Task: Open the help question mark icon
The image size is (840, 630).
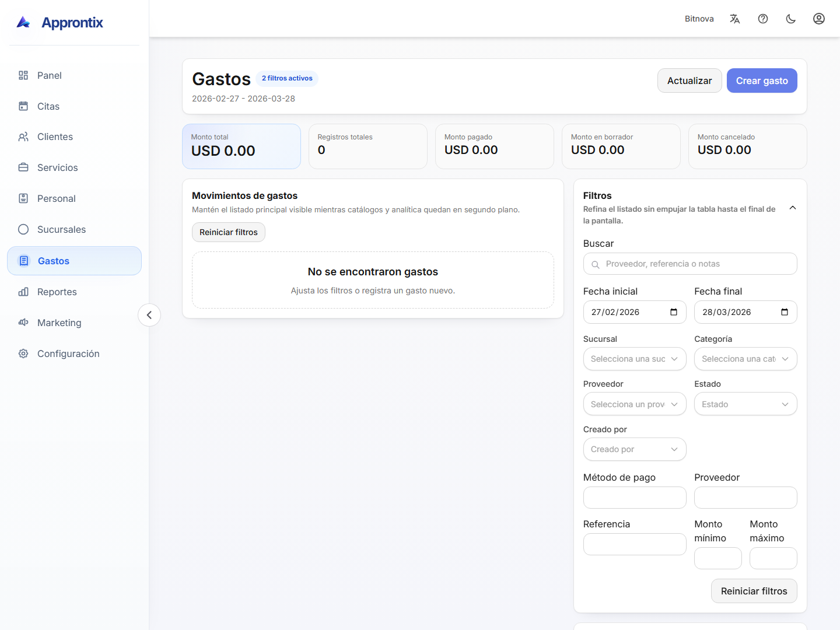Action: click(x=763, y=19)
